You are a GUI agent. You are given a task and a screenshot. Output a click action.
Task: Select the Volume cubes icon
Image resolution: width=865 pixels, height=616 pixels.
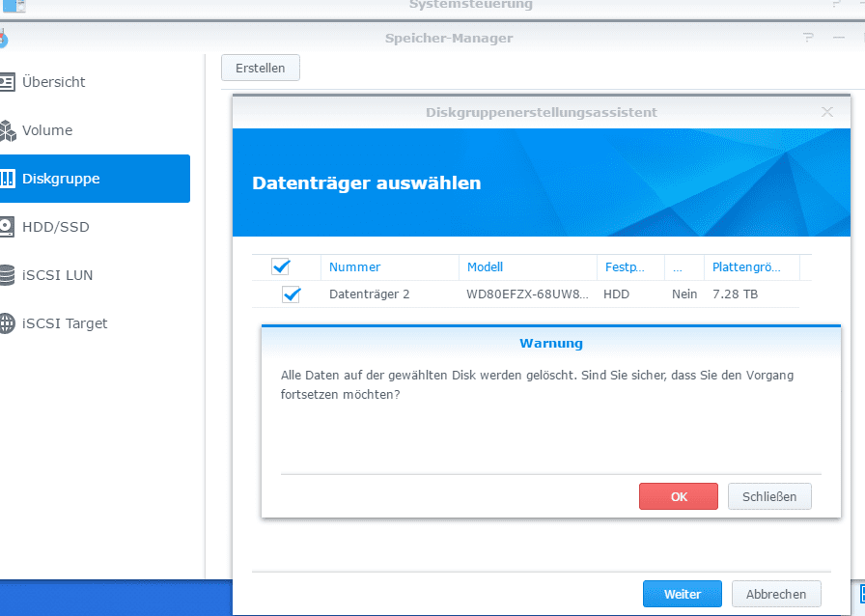(7, 130)
